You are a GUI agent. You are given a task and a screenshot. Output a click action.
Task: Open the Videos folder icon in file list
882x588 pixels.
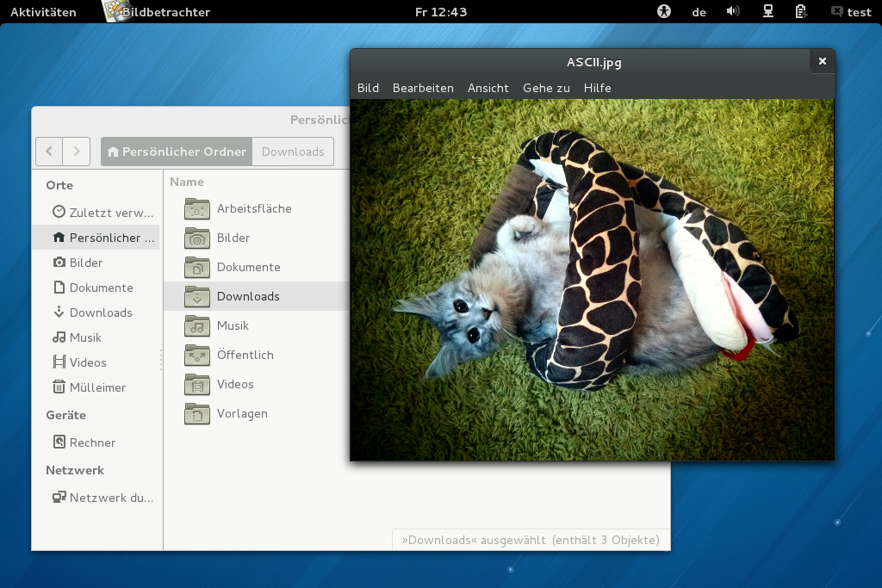[x=197, y=385]
